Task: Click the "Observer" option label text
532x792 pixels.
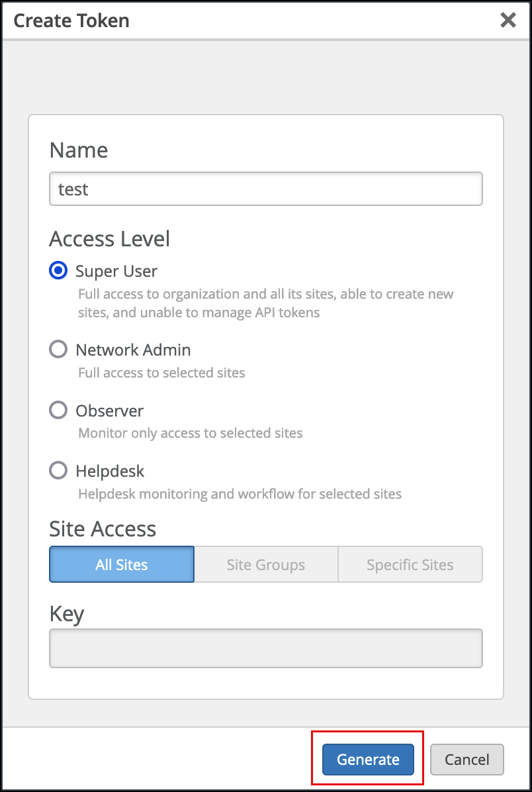Action: (x=109, y=411)
